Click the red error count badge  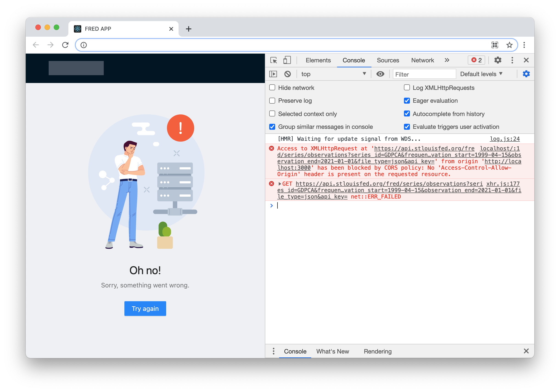pyautogui.click(x=476, y=60)
